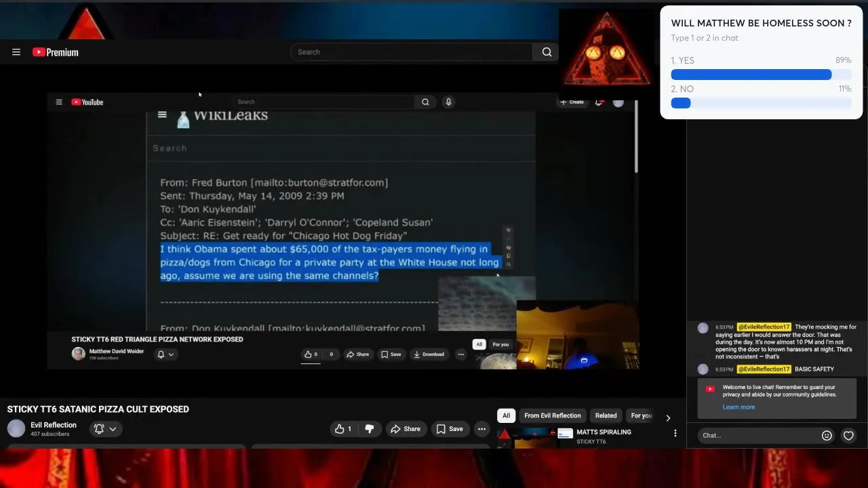Click the Evil Reflection channel avatar
The width and height of the screenshot is (868, 488).
16,428
